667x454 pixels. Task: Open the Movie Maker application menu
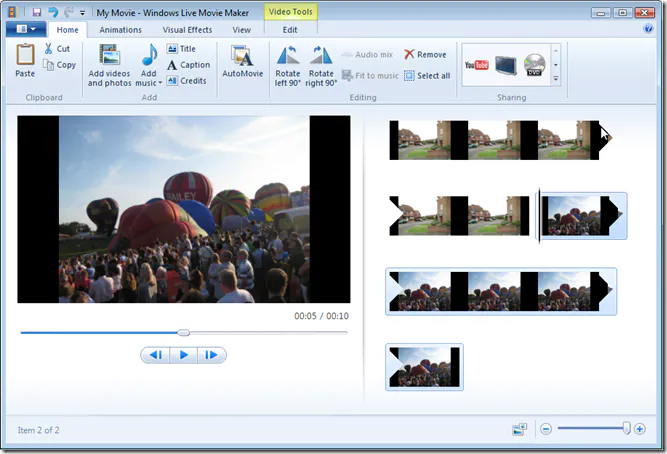pyautogui.click(x=26, y=29)
